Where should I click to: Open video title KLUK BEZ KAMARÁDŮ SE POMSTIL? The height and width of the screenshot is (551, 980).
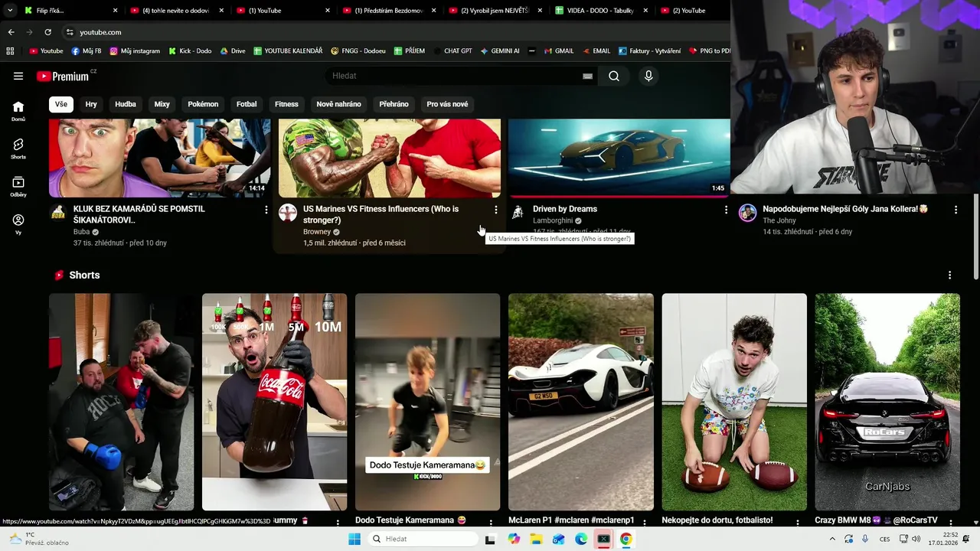[x=139, y=214]
